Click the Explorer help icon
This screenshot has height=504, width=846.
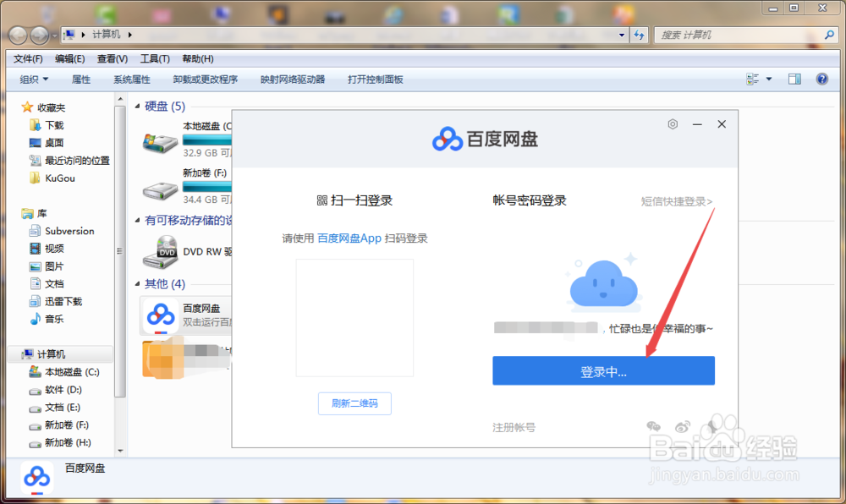(821, 79)
